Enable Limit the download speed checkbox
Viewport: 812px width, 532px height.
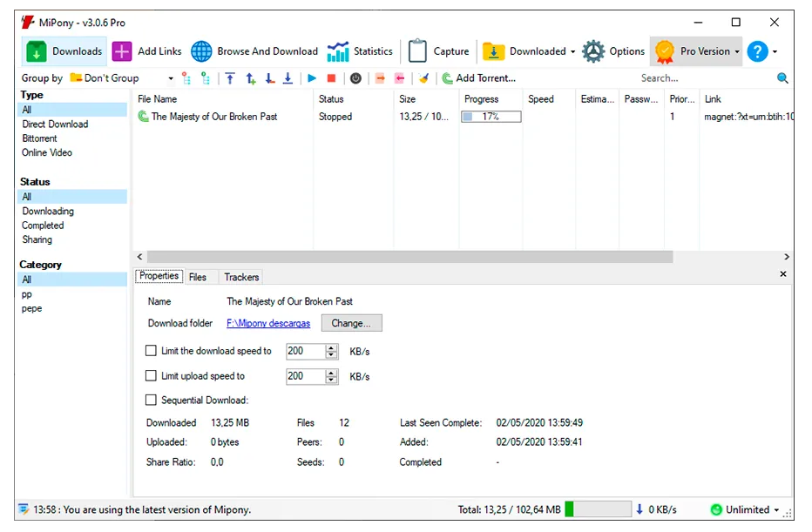[151, 351]
